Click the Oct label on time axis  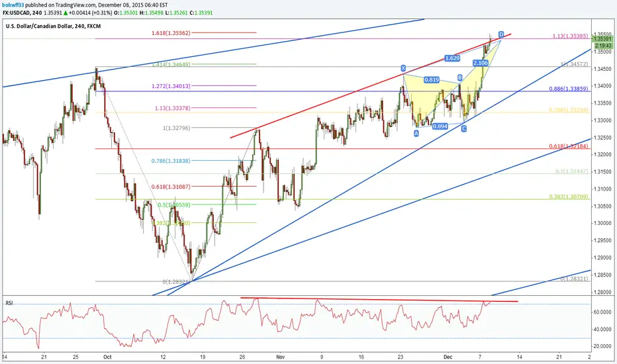[x=107, y=357]
